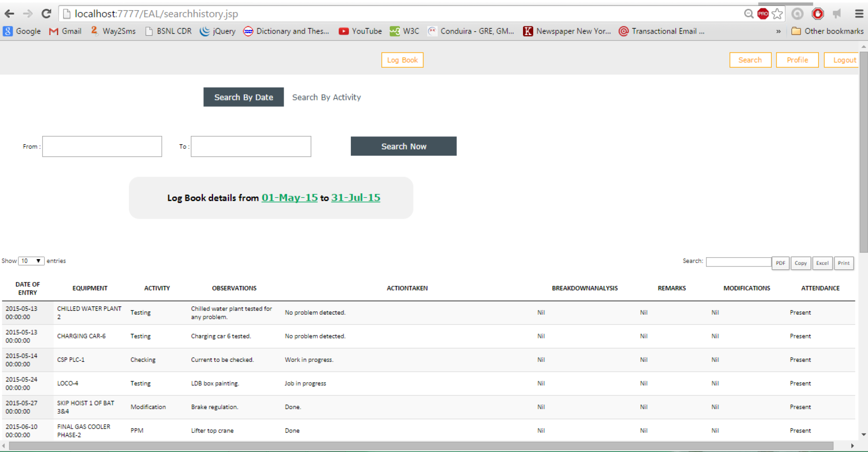Open the BSNL CDR bookmark
868x452 pixels.
click(168, 31)
